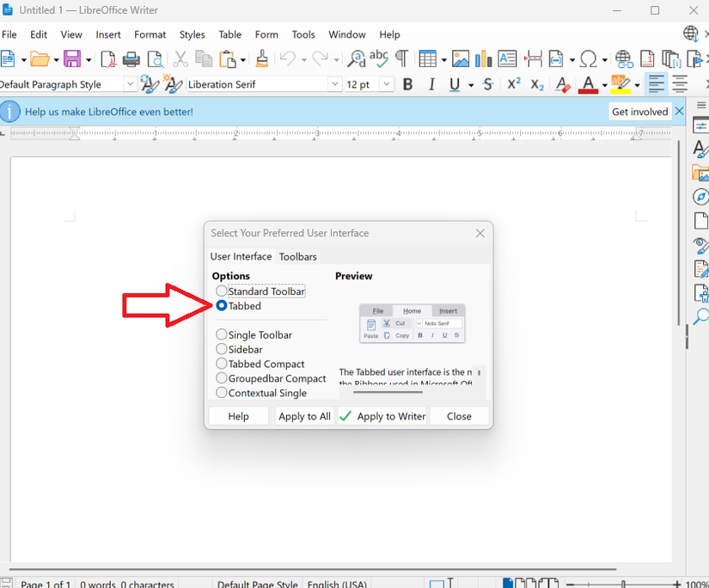Open the Tools menu
The height and width of the screenshot is (588, 709).
pos(303,34)
